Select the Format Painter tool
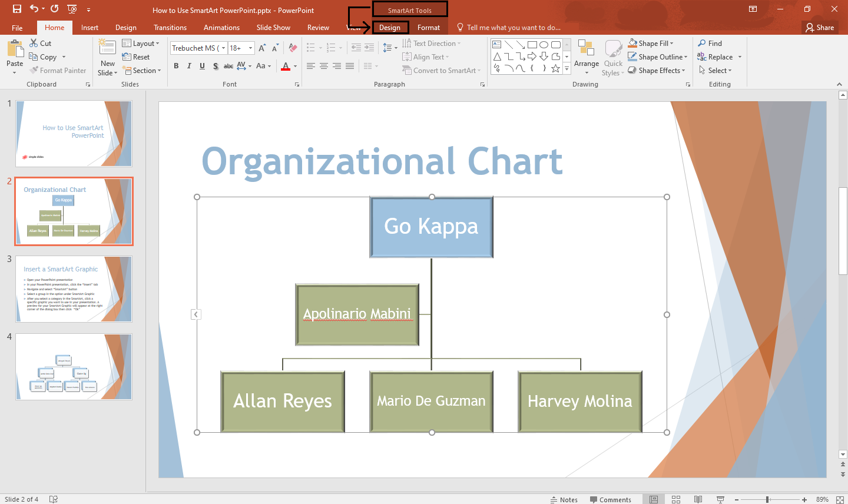Viewport: 848px width, 504px height. pyautogui.click(x=58, y=70)
